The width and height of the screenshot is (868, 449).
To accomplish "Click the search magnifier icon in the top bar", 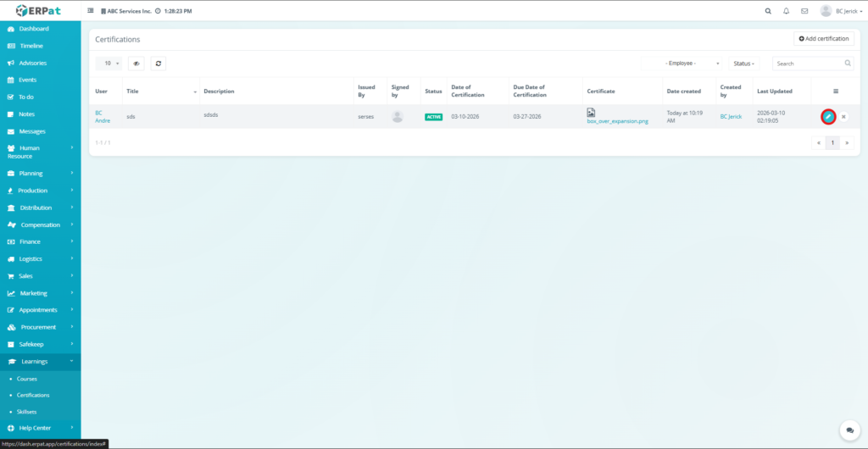I will click(x=768, y=11).
